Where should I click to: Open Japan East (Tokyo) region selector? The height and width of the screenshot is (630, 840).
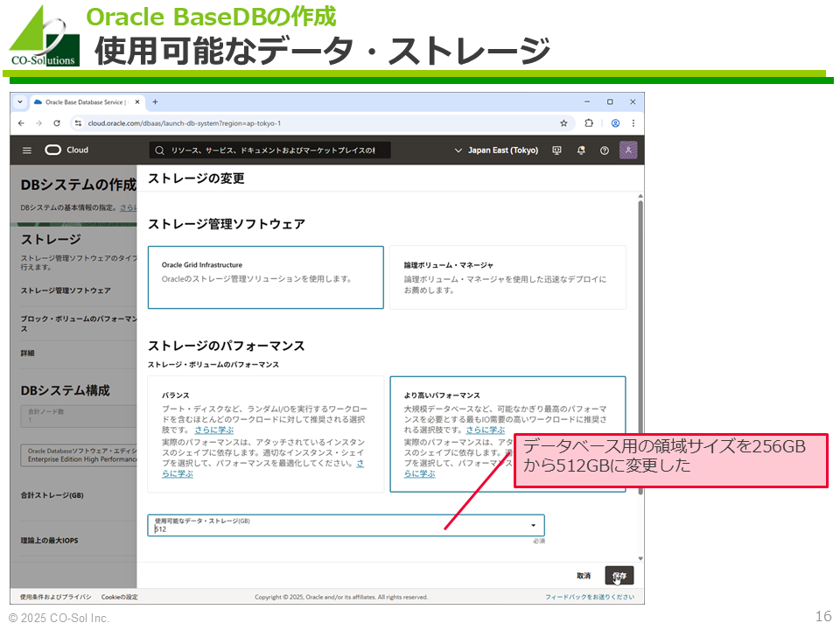click(x=497, y=150)
